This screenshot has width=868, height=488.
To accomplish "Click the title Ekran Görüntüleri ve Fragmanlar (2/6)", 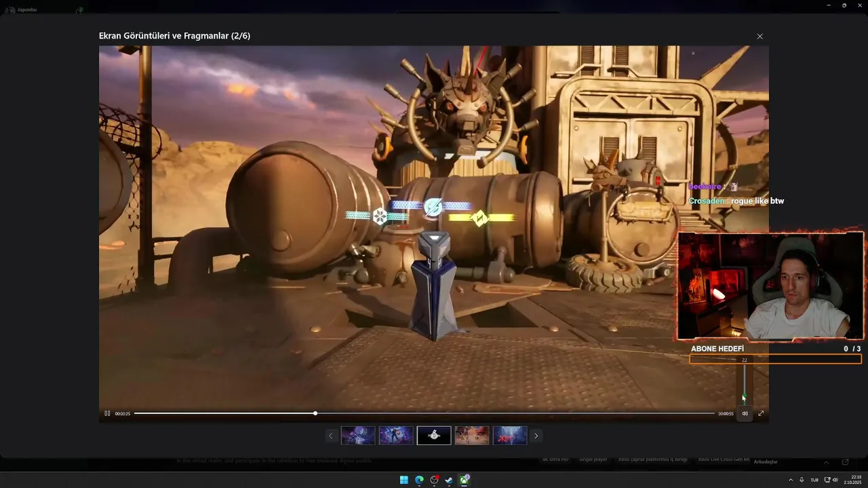I will (x=174, y=36).
